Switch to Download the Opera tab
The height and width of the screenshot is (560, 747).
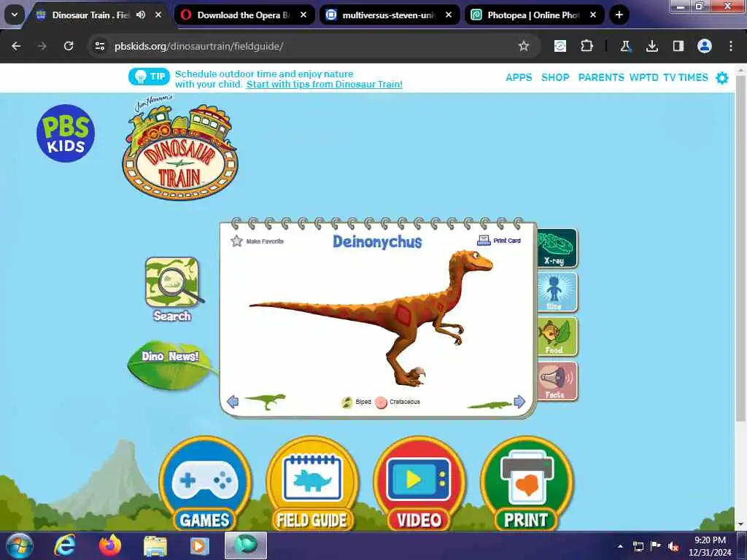coord(244,15)
